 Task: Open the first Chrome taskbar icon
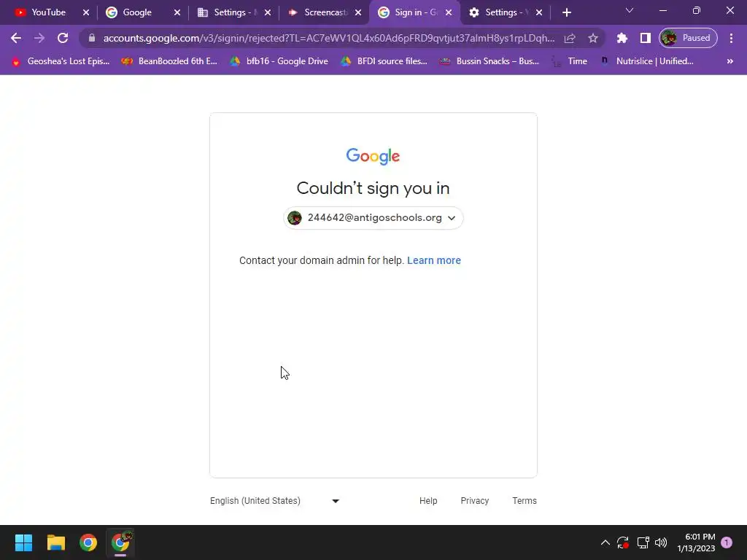88,542
